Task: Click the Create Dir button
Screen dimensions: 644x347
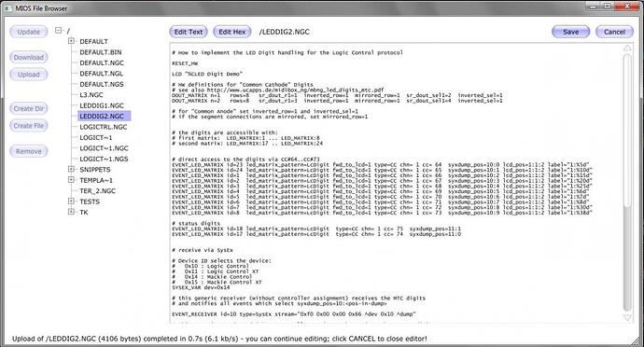Action: click(x=28, y=108)
